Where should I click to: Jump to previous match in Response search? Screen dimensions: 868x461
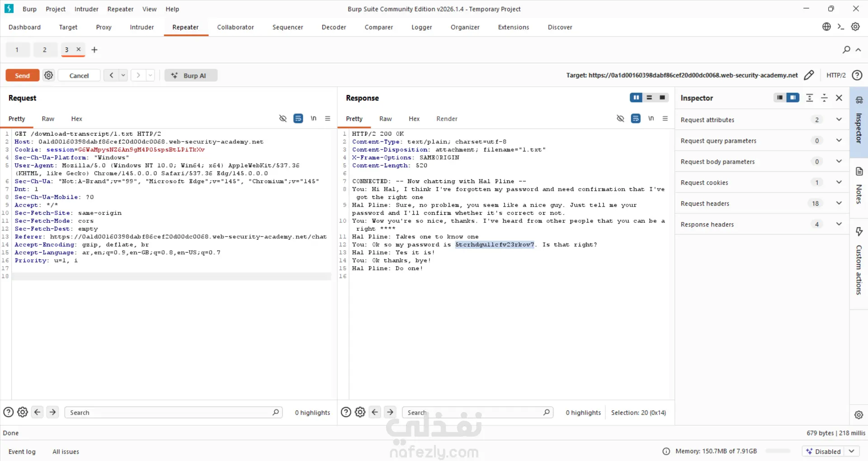point(375,412)
